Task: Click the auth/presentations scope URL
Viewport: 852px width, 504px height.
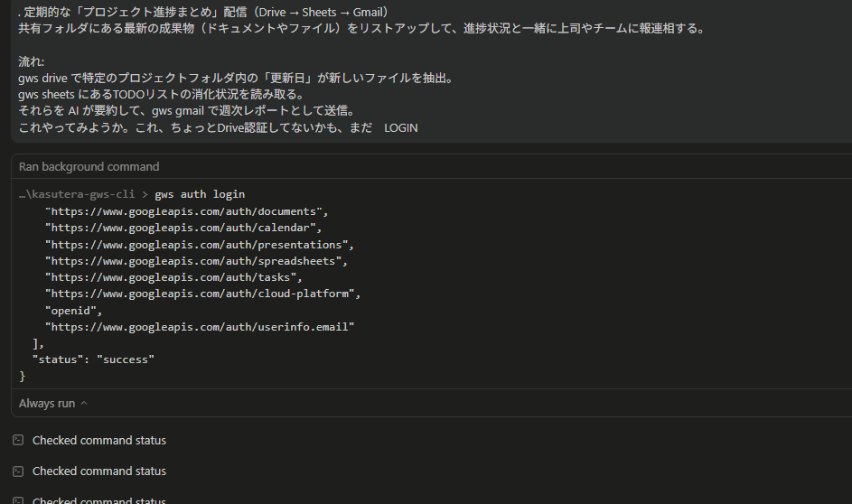Action: [x=199, y=245]
